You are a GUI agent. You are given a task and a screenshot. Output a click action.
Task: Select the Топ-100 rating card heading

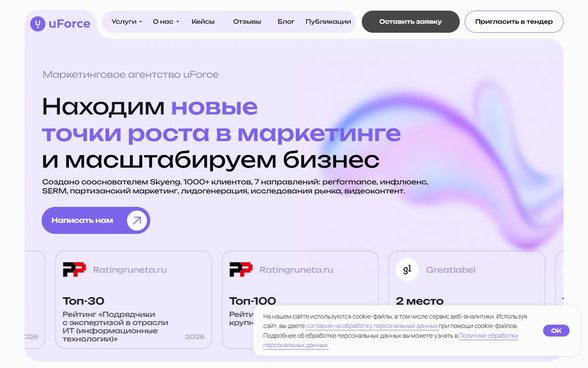point(253,301)
